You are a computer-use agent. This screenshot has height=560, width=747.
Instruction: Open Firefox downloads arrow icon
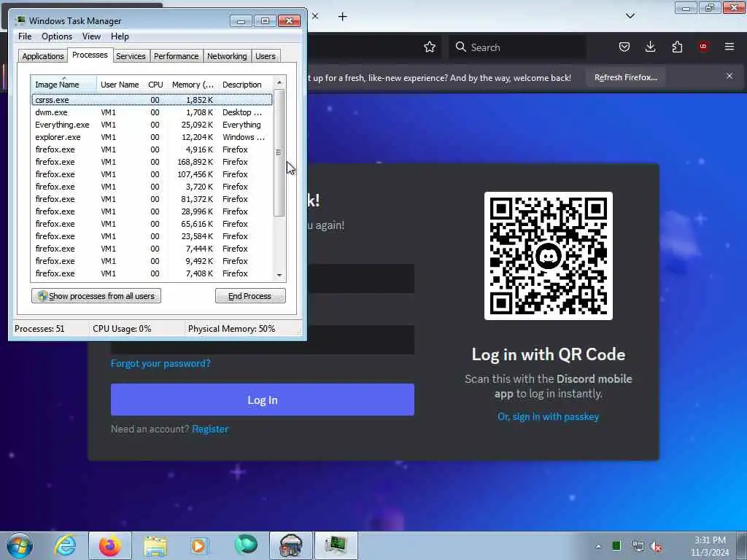(650, 47)
